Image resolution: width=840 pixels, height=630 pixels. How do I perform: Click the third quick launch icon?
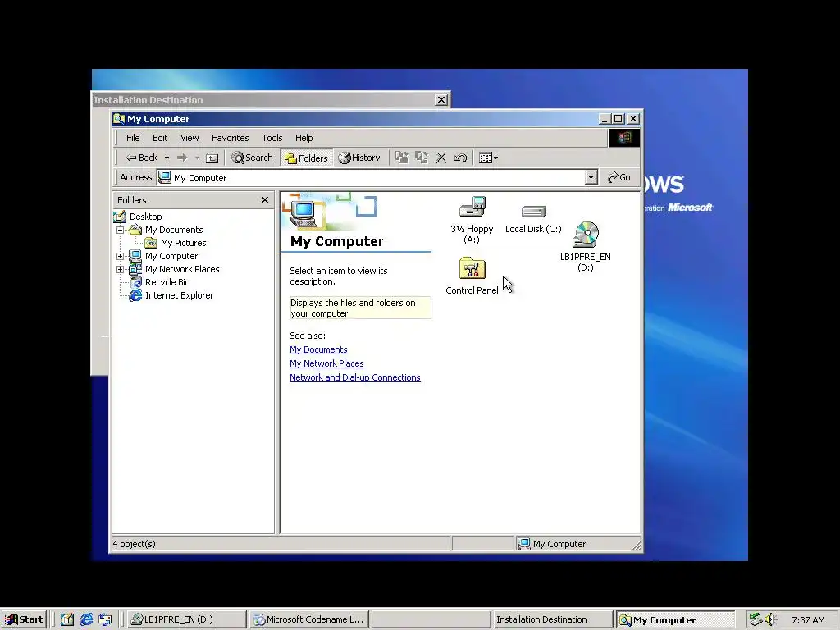pos(106,619)
